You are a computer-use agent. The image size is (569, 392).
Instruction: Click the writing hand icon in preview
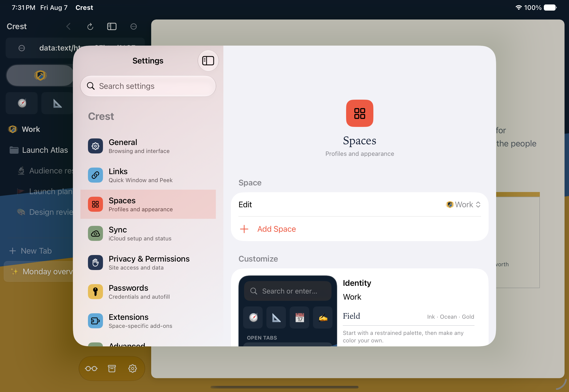(x=323, y=318)
